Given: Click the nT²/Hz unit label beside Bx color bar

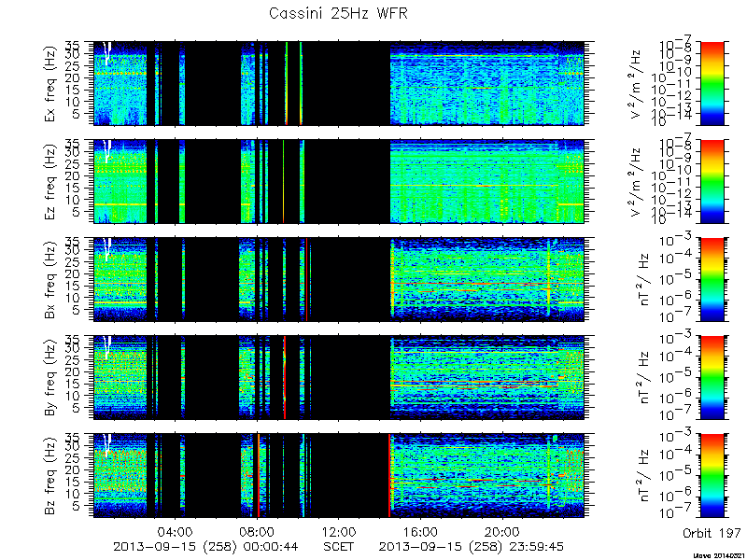Looking at the screenshot, I should click(x=641, y=280).
